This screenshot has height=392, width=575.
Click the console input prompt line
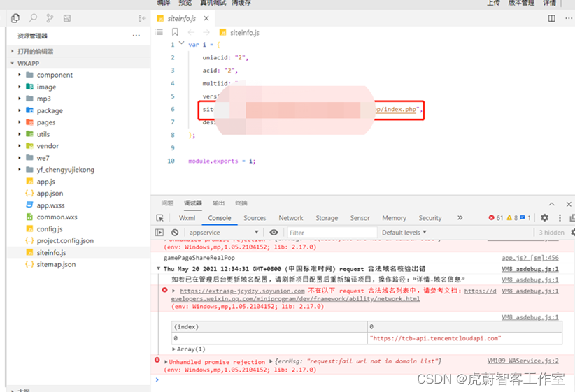[363, 379]
